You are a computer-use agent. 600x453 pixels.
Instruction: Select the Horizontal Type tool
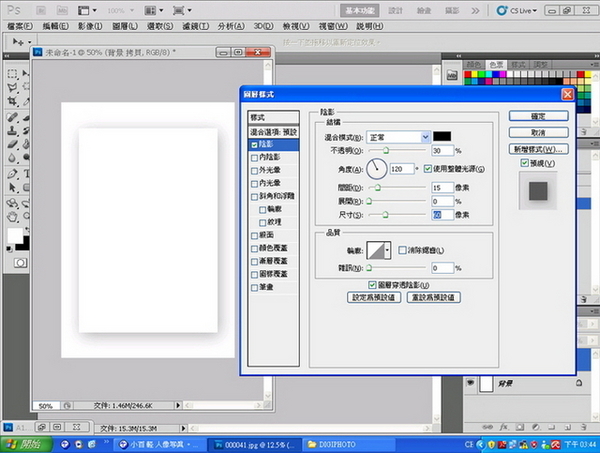26,174
